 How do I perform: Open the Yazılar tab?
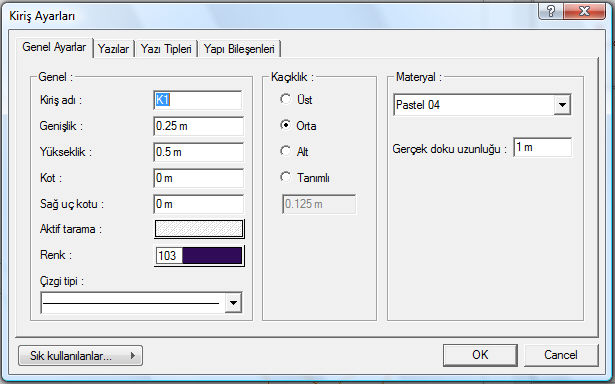(113, 49)
